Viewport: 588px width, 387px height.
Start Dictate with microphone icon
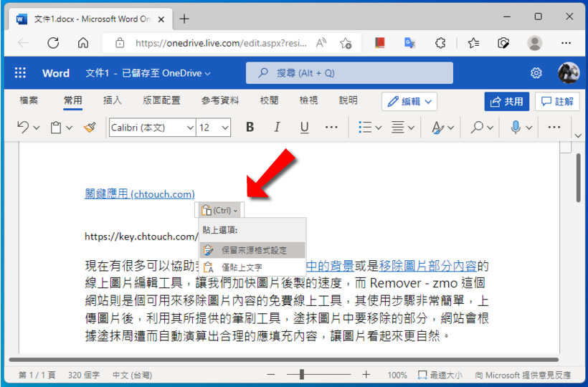point(516,128)
